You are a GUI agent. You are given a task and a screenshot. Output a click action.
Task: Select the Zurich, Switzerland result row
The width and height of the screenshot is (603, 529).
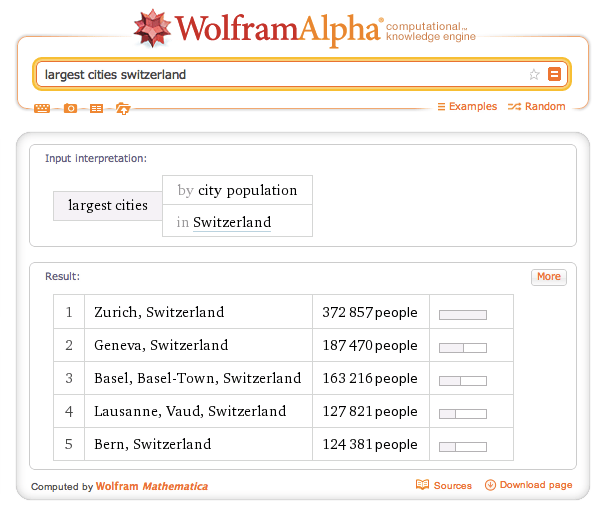[x=159, y=312]
